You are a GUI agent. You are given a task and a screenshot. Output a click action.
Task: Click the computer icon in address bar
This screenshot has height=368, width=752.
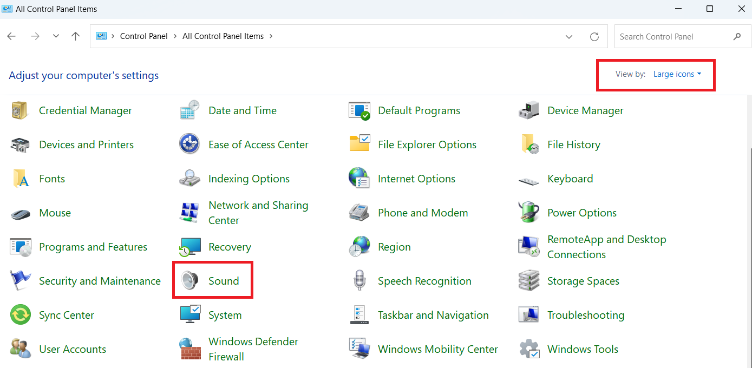tap(101, 36)
